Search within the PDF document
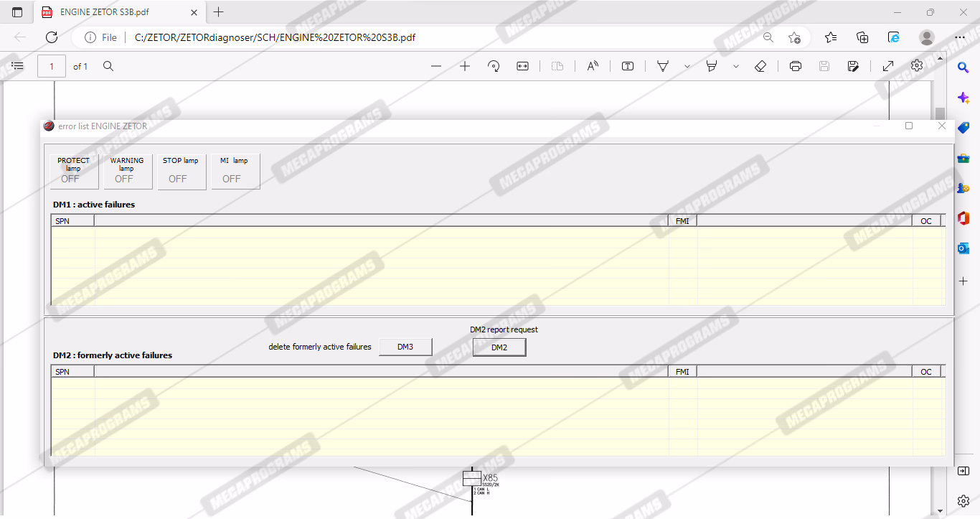 tap(108, 66)
